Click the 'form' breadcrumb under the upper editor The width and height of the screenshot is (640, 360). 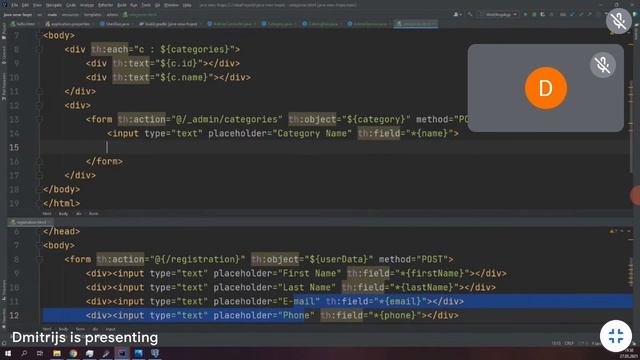(x=93, y=213)
